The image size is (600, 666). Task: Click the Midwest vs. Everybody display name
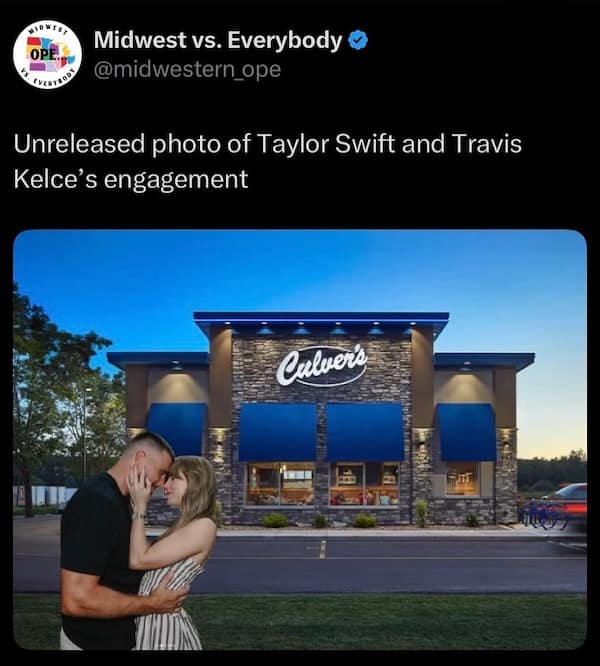[x=218, y=40]
